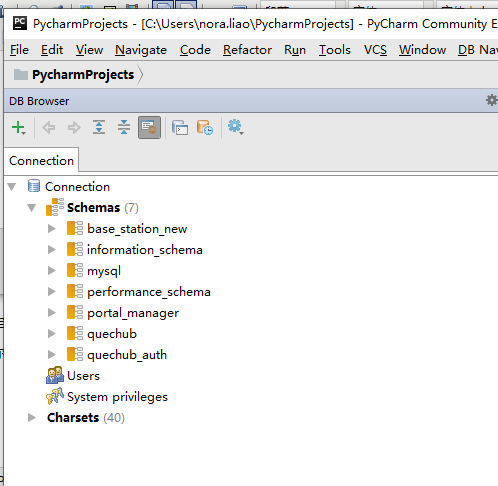Click the PycharmProjects breadcrumb
This screenshot has width=498, height=486.
tap(83, 75)
